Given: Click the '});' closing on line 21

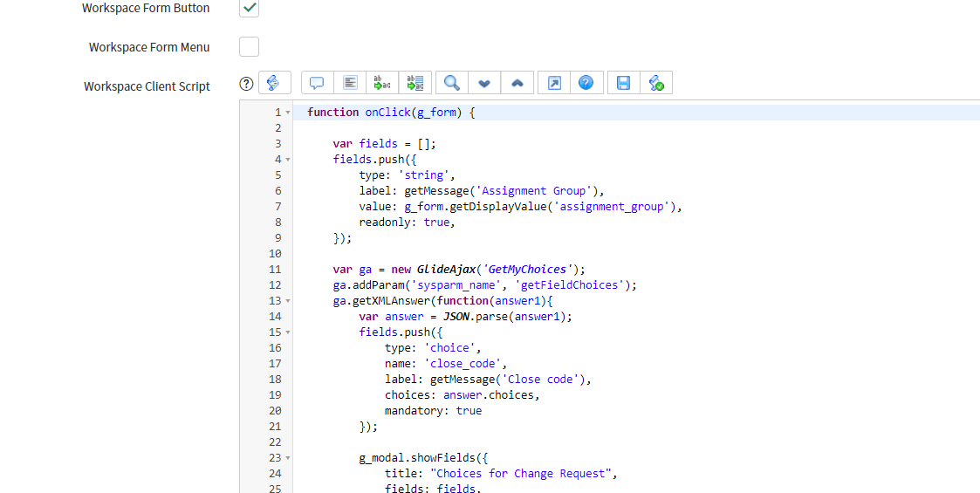Looking at the screenshot, I should pos(368,427).
